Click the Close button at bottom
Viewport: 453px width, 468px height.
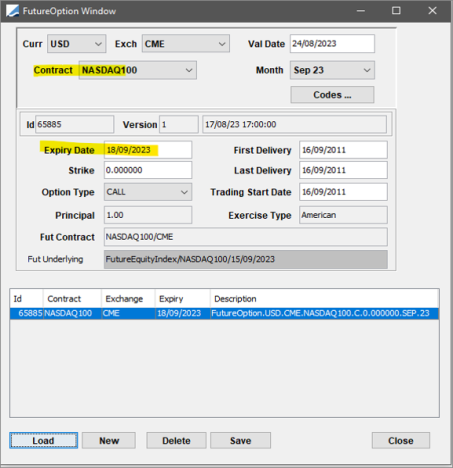401,441
